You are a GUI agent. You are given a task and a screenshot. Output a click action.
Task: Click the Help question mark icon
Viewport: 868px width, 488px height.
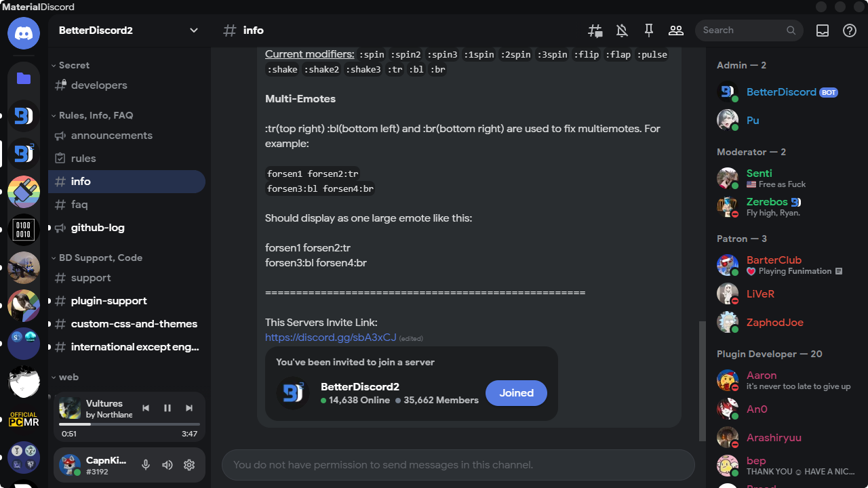point(850,30)
